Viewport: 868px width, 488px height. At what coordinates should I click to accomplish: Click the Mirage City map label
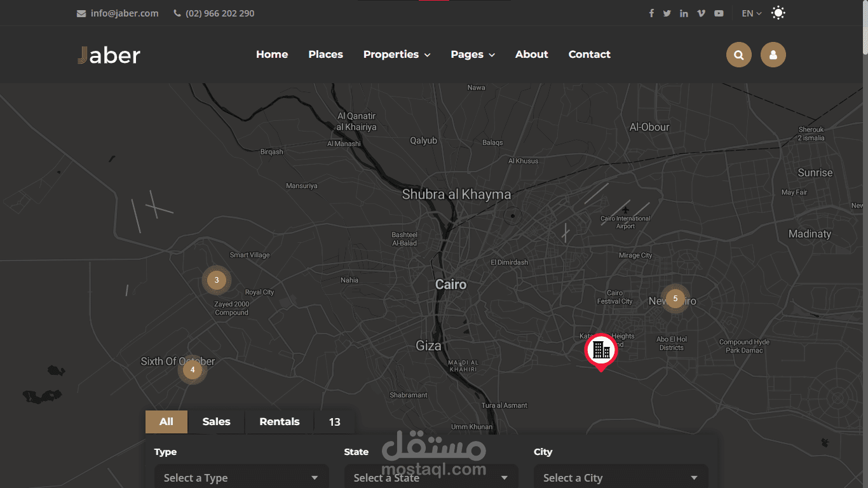[635, 255]
